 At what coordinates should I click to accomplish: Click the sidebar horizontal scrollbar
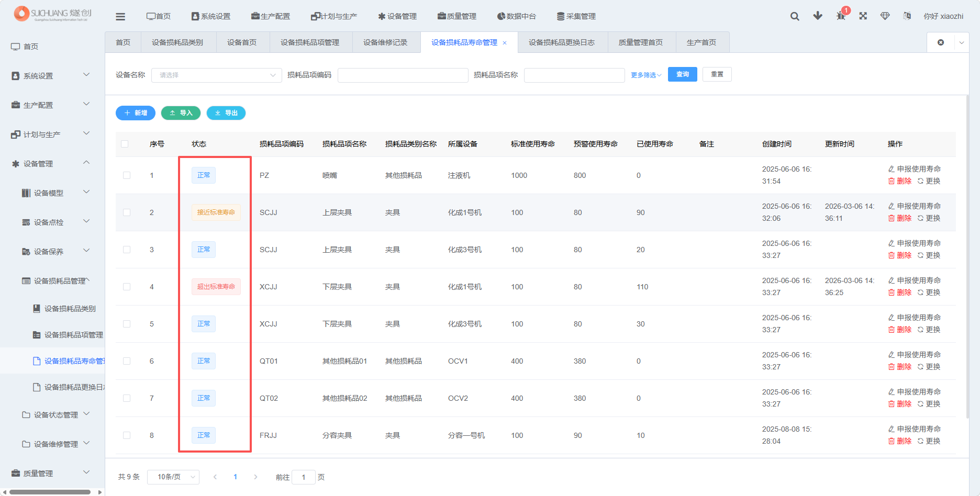coord(50,492)
